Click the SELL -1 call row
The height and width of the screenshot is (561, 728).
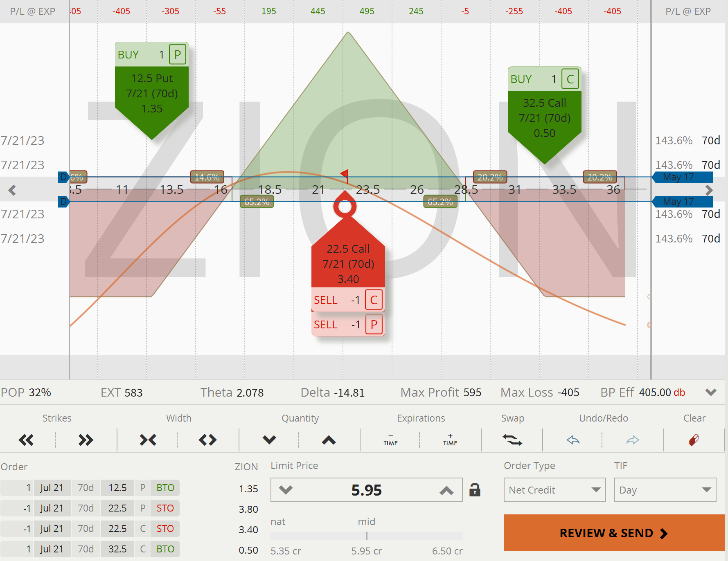[348, 300]
